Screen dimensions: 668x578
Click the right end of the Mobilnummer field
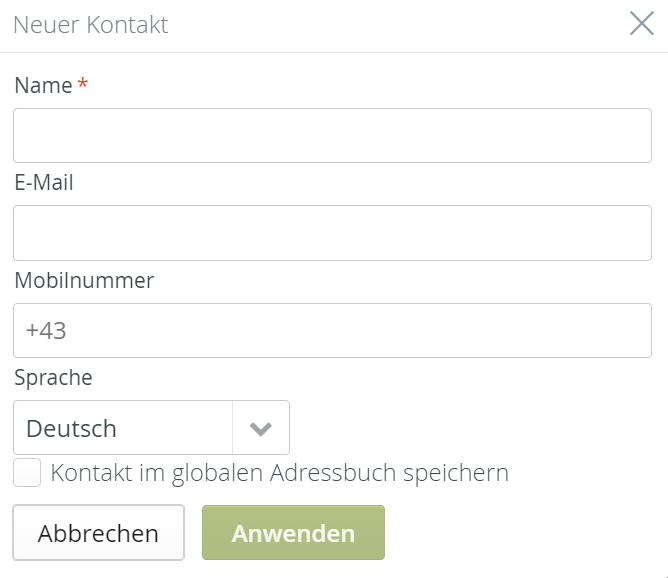630,331
